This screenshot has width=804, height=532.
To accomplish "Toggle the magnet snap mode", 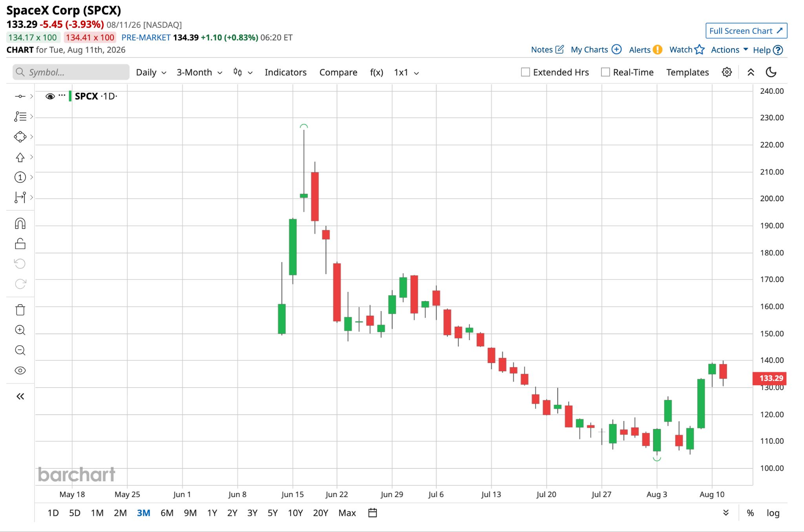I will (x=20, y=224).
